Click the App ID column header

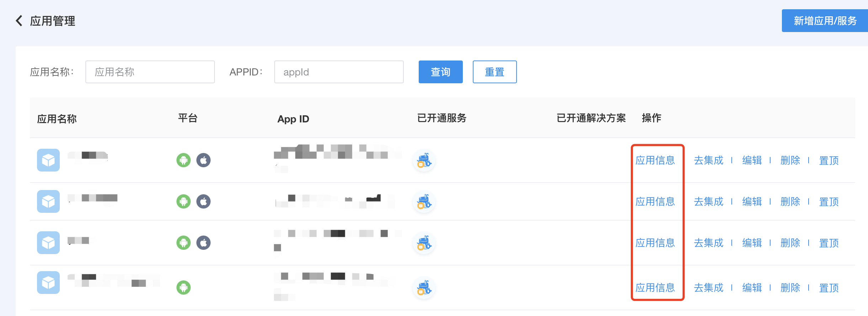click(x=293, y=119)
